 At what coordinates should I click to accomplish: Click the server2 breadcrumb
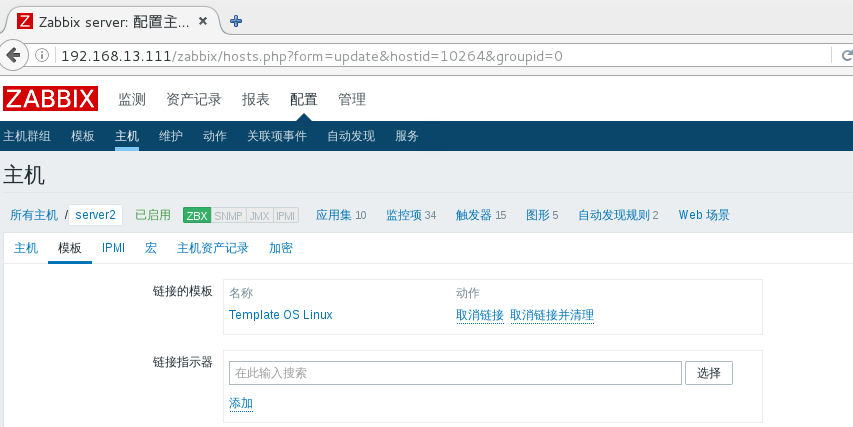tap(95, 215)
